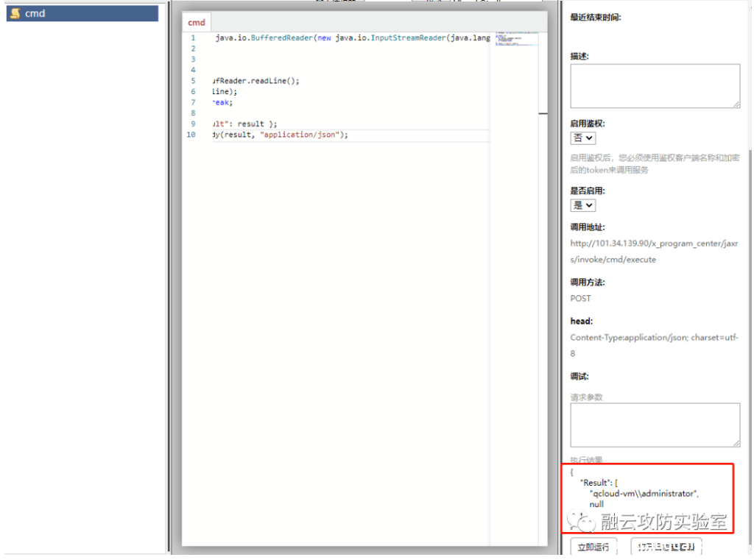This screenshot has height=560, width=754.
Task: Click the 最近结束时间 label
Action: click(x=595, y=18)
